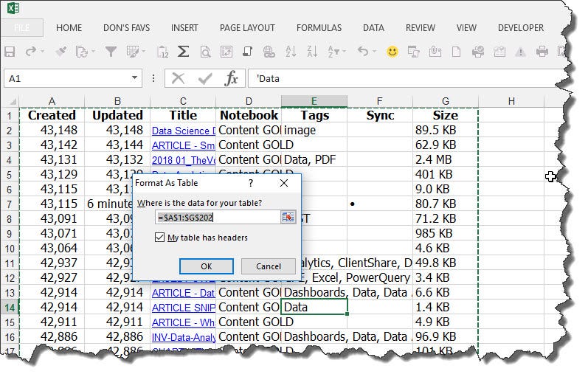Click the AutoSum sigma icon
This screenshot has height=377, width=588.
click(183, 51)
